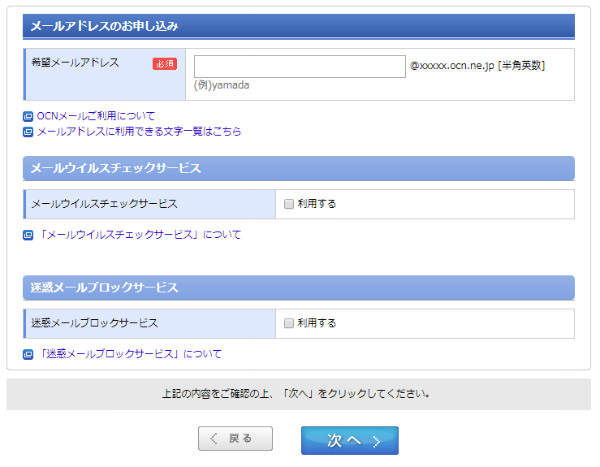The height and width of the screenshot is (467, 600).
Task: Click new-window icon beside 「メールウイルスチェックサービス」について
Action: tap(28, 235)
